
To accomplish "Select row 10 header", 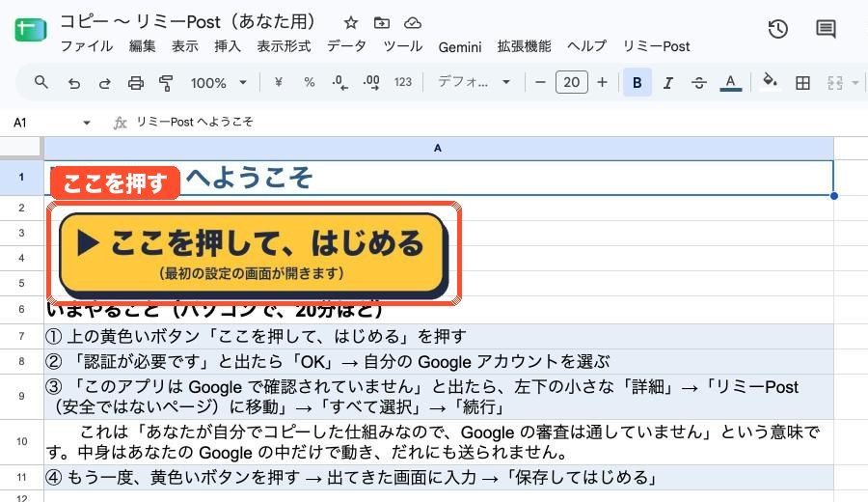I will 21,441.
